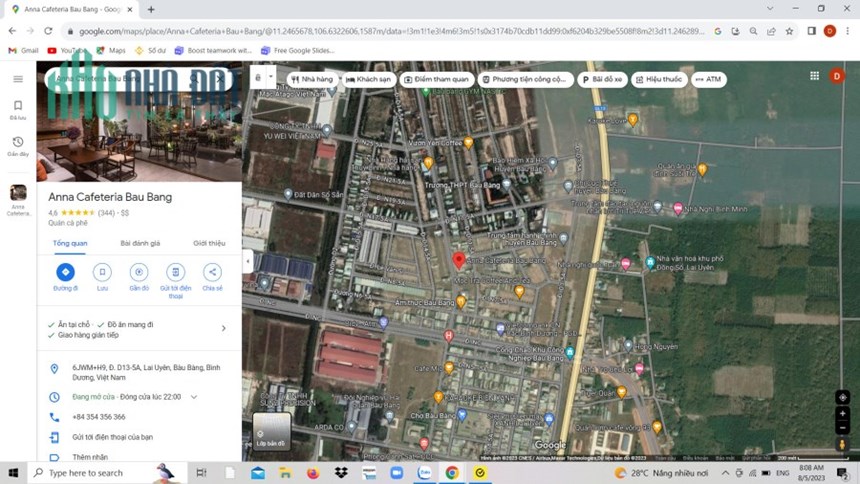860x484 pixels.
Task: Filter map by Khách sạn hotels
Action: [x=369, y=79]
